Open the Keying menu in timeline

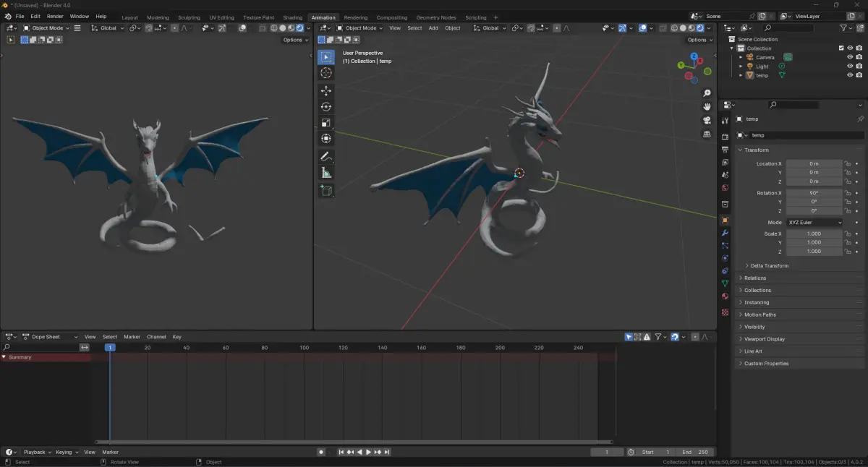tap(66, 452)
